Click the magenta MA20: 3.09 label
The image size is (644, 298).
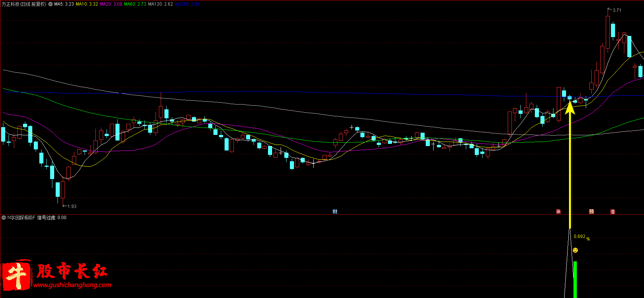111,4
